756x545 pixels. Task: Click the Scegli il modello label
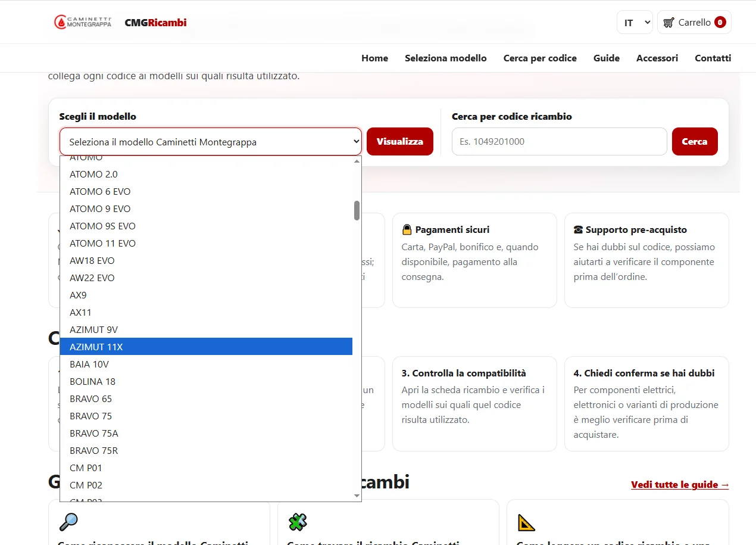coord(98,116)
